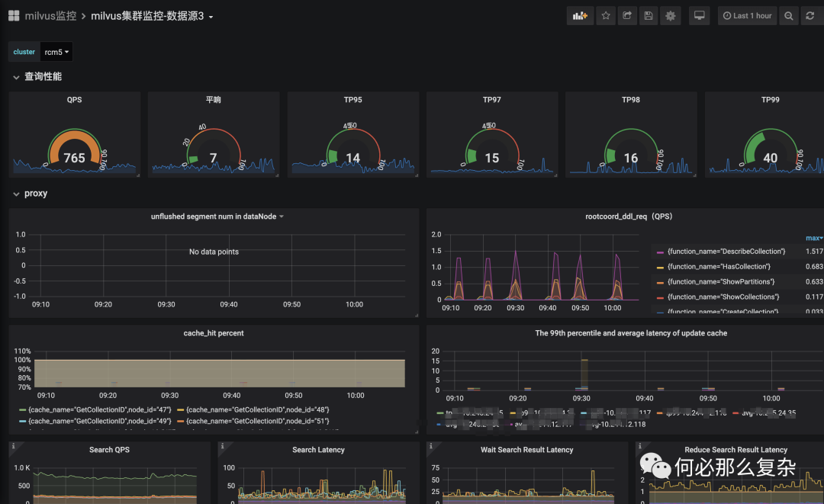Star this dashboard as favorite
The width and height of the screenshot is (824, 504).
[606, 16]
